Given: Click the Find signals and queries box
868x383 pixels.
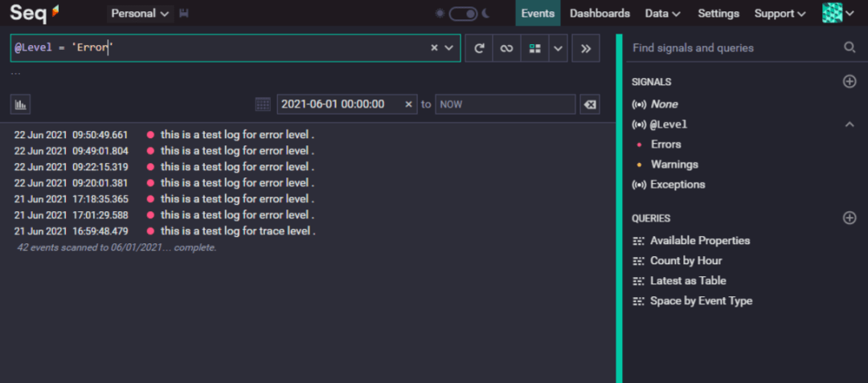Looking at the screenshot, I should [734, 48].
